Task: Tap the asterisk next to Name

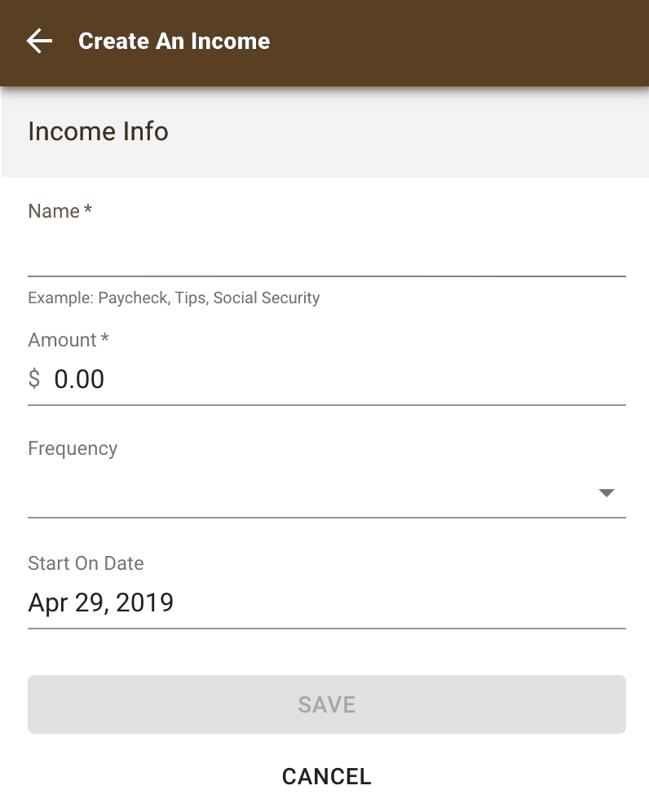Action: 88,209
